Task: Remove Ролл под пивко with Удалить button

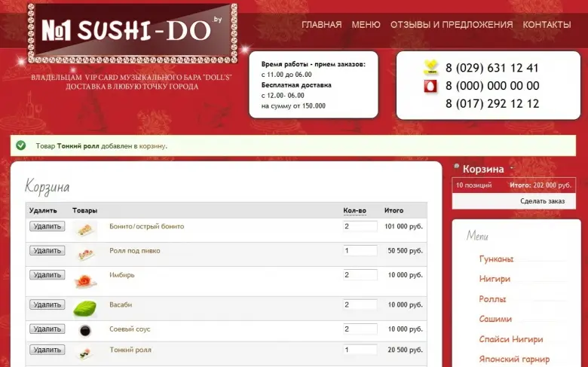Action: (47, 250)
